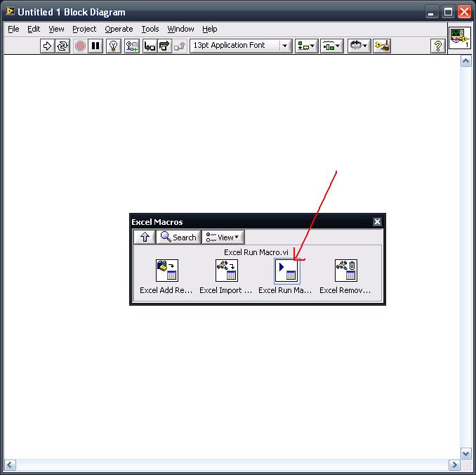
Task: Open the Help menu
Action: (x=210, y=29)
